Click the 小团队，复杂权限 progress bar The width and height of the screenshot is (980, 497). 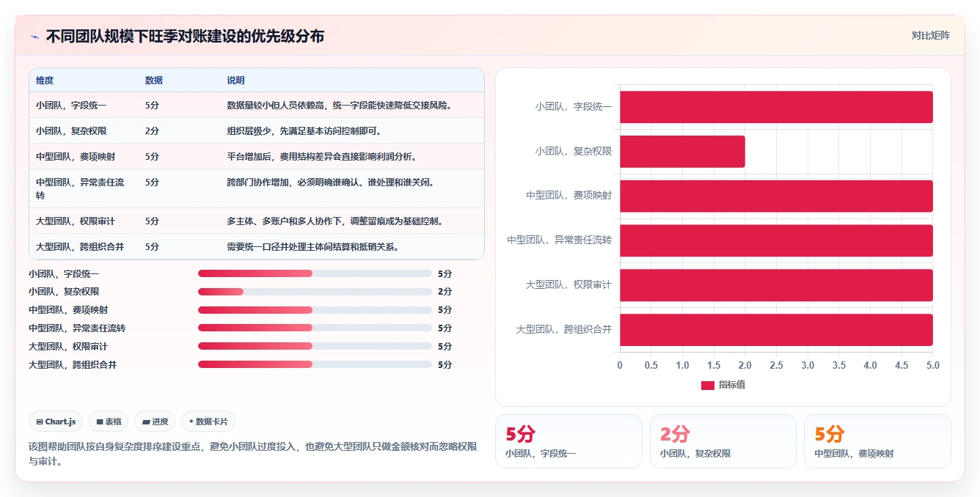(x=315, y=292)
